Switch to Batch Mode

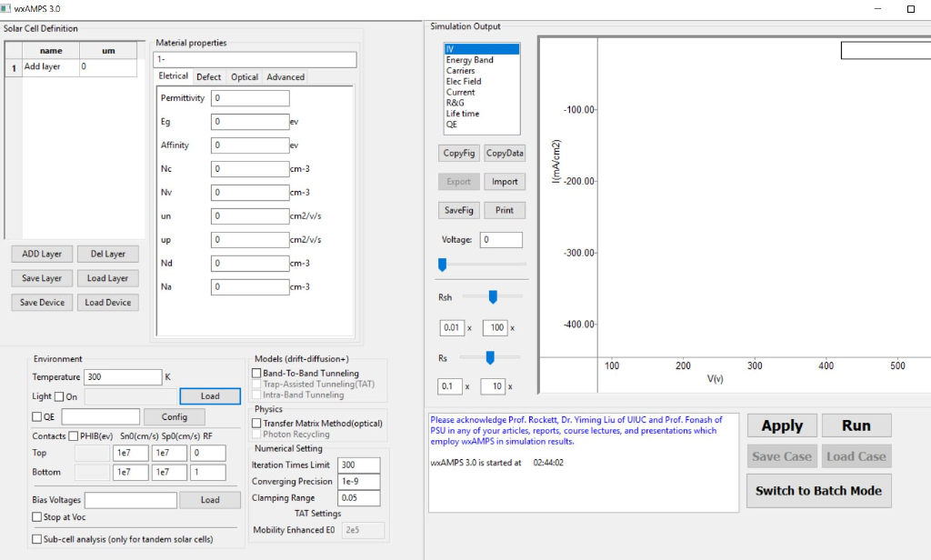tap(818, 489)
